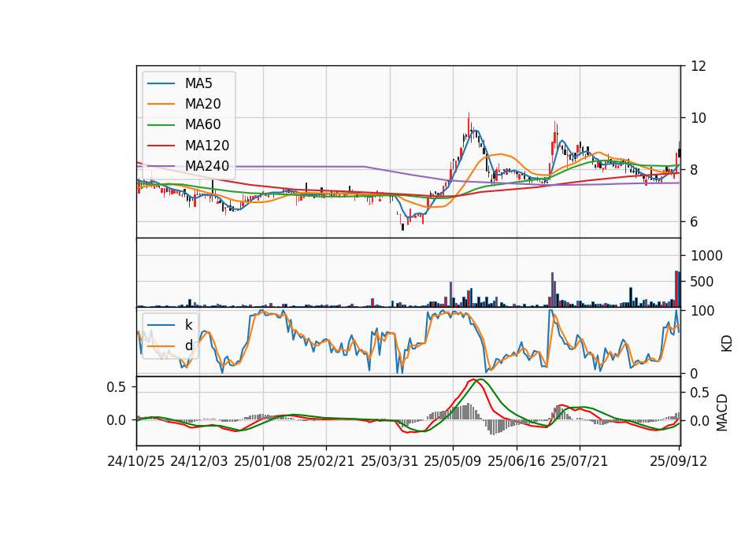Click the price axis value 12

coord(699,66)
